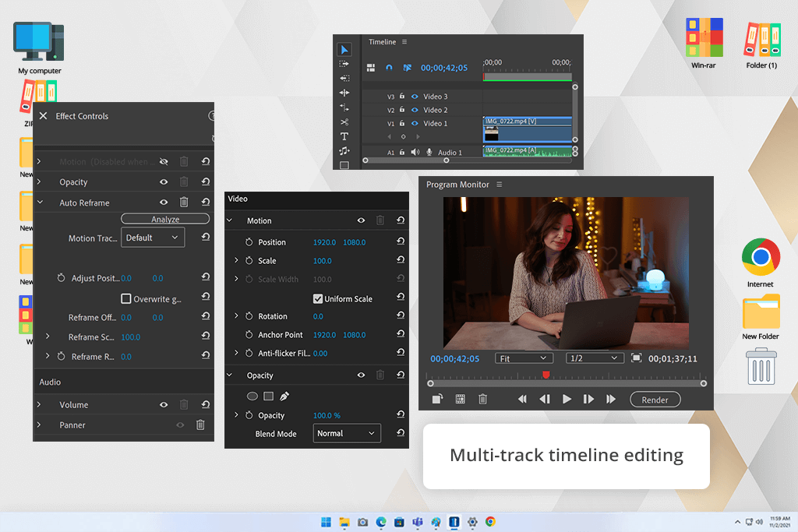Image resolution: width=798 pixels, height=532 pixels.
Task: Toggle Opacity effect eye in Effect Controls
Action: pyautogui.click(x=164, y=181)
